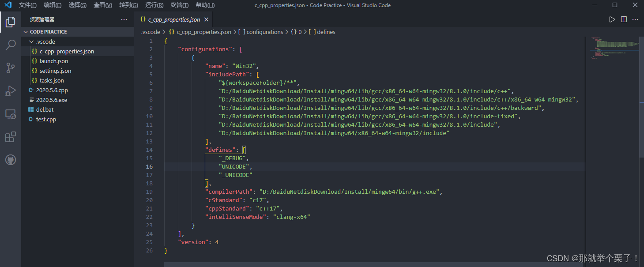644x267 pixels.
Task: Close the c_cpp_properties.json tab
Action: pyautogui.click(x=206, y=19)
